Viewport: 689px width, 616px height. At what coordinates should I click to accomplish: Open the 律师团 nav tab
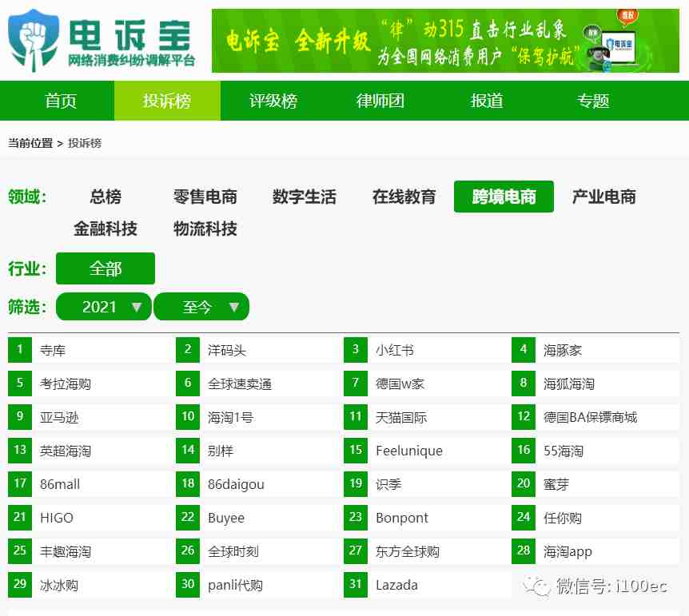[380, 101]
